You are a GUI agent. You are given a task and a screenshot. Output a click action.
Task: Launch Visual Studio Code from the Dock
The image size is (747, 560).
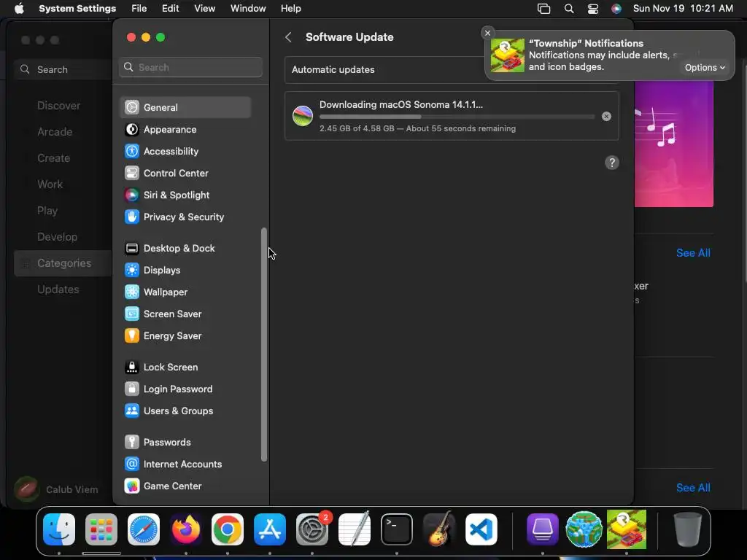481,529
